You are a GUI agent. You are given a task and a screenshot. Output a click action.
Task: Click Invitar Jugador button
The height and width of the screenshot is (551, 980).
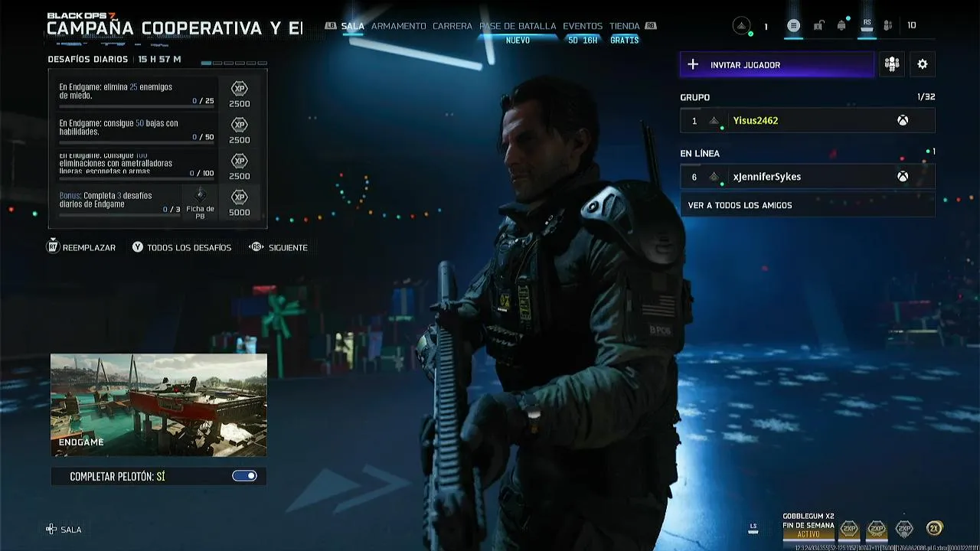click(776, 64)
